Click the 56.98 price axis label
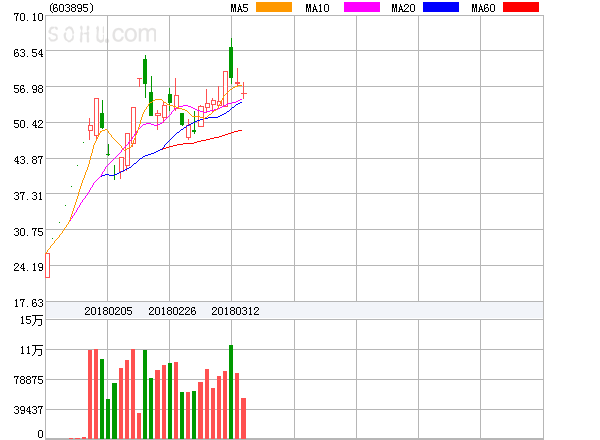Image resolution: width=600 pixels, height=440 pixels. tap(28, 90)
